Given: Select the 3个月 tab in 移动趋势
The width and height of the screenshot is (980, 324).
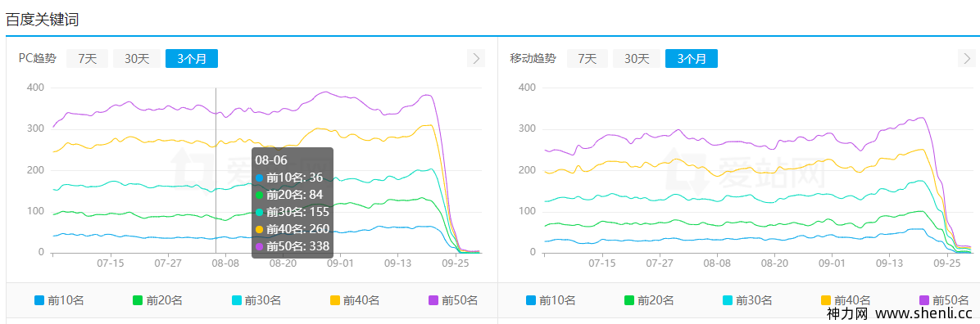Looking at the screenshot, I should (x=692, y=59).
